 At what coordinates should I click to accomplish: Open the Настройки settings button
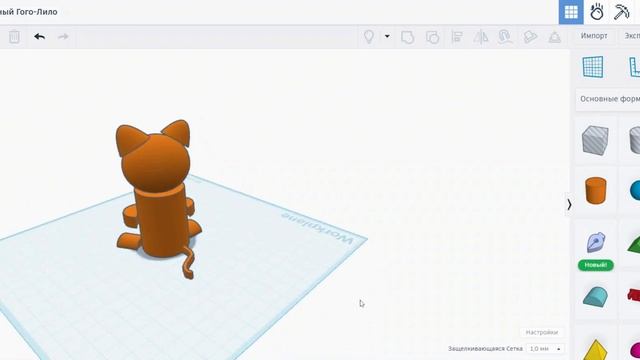tap(542, 332)
